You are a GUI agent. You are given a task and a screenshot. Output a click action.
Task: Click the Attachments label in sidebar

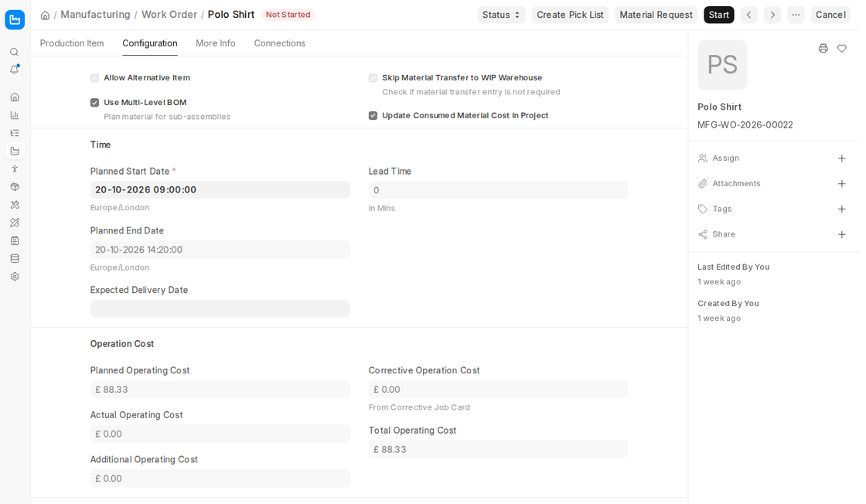736,184
